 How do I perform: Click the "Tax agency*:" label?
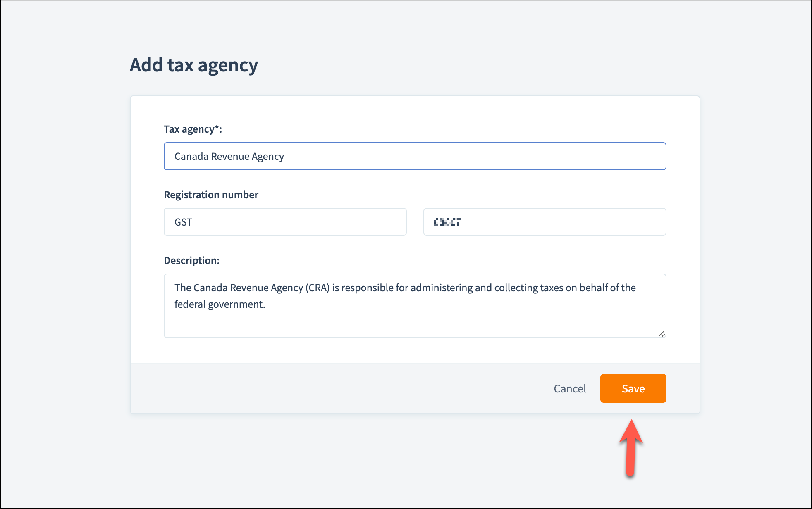193,129
